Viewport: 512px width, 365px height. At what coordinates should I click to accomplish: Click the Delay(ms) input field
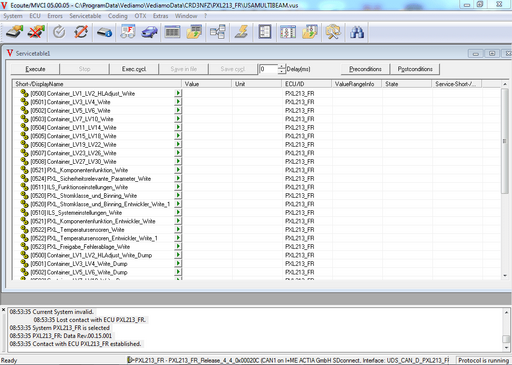point(268,69)
